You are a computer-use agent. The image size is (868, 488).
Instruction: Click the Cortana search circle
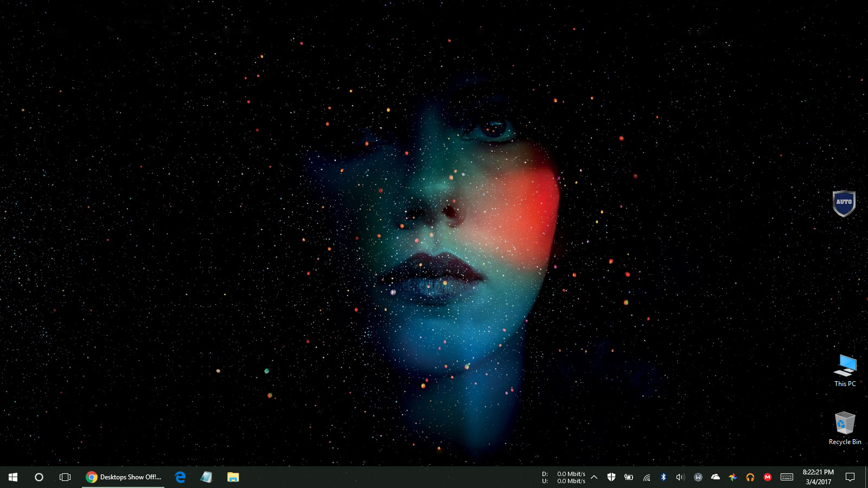click(x=39, y=477)
